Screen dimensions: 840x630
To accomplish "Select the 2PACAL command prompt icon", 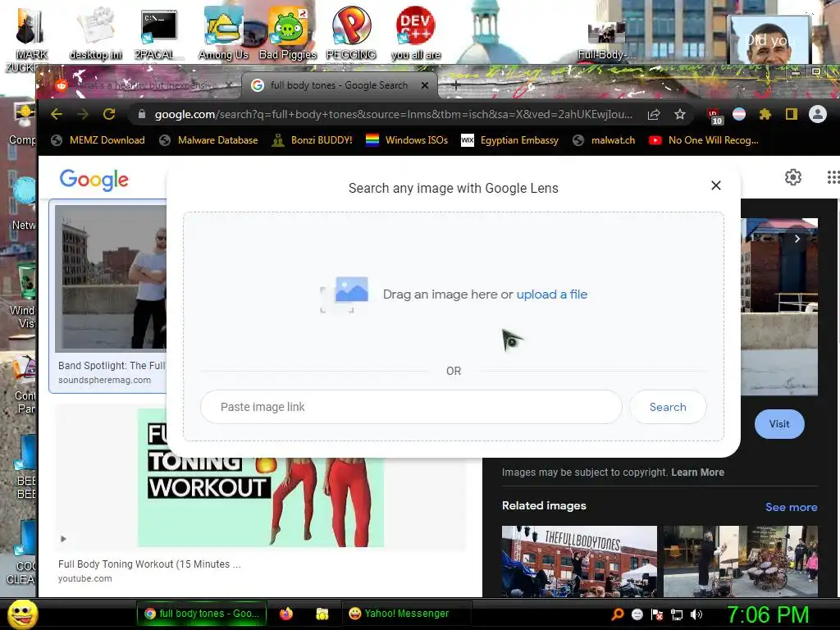I will (x=157, y=34).
